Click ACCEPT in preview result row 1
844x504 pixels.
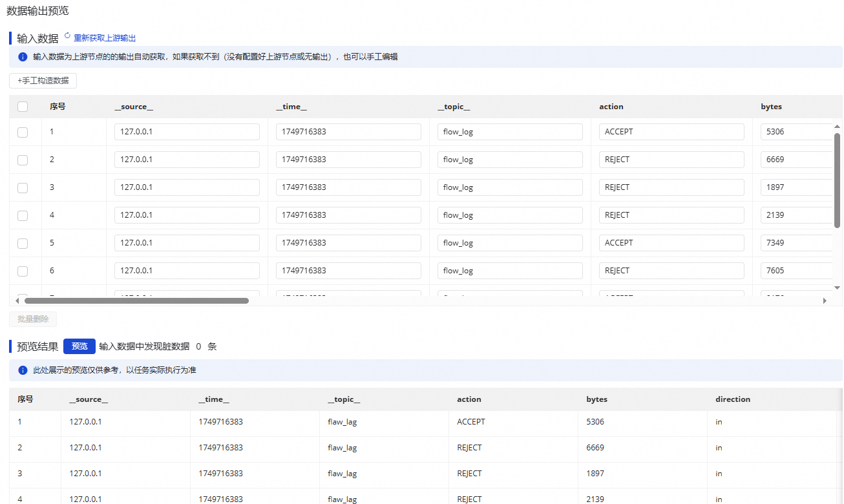(x=471, y=422)
